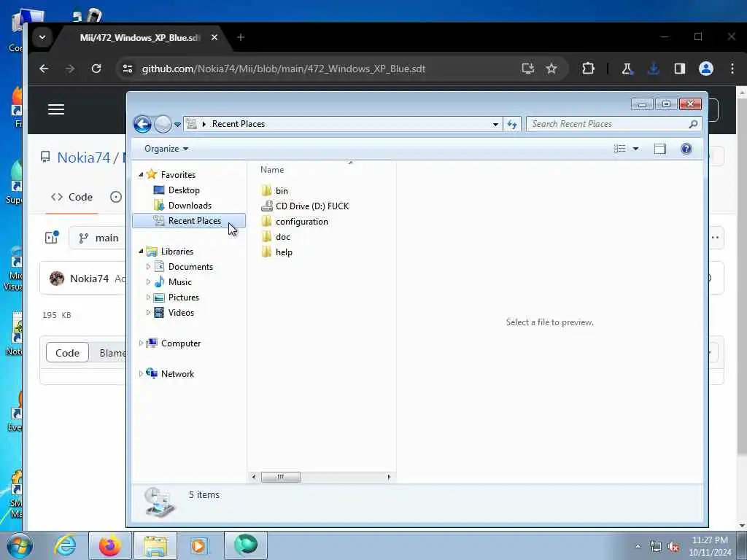This screenshot has height=560, width=747.
Task: Refresh the Recent Places folder view
Action: [512, 124]
